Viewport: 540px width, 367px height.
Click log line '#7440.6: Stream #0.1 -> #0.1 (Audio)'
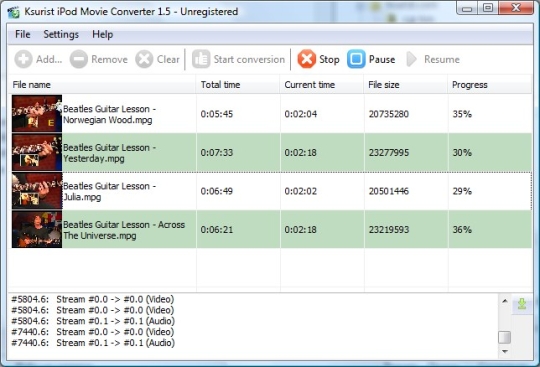[x=93, y=343]
